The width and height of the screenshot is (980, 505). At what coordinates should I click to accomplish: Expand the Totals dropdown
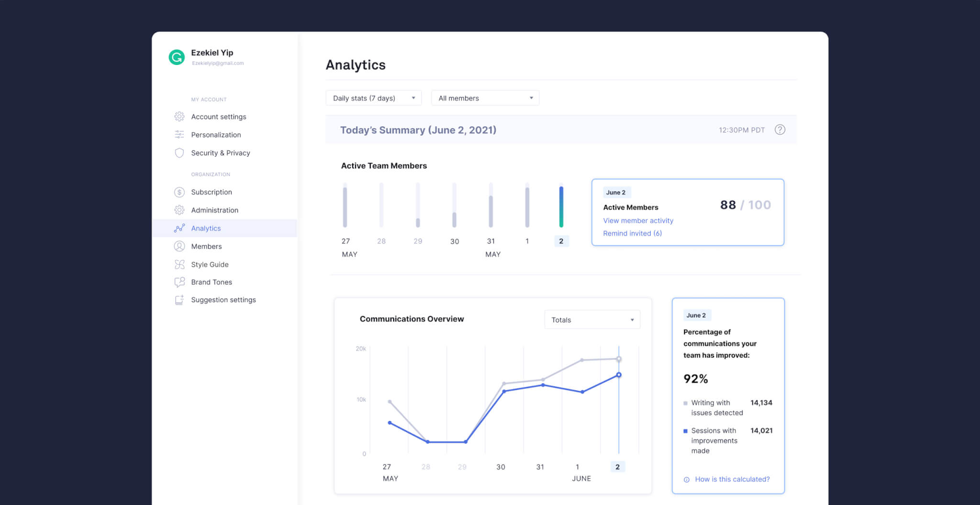(592, 320)
